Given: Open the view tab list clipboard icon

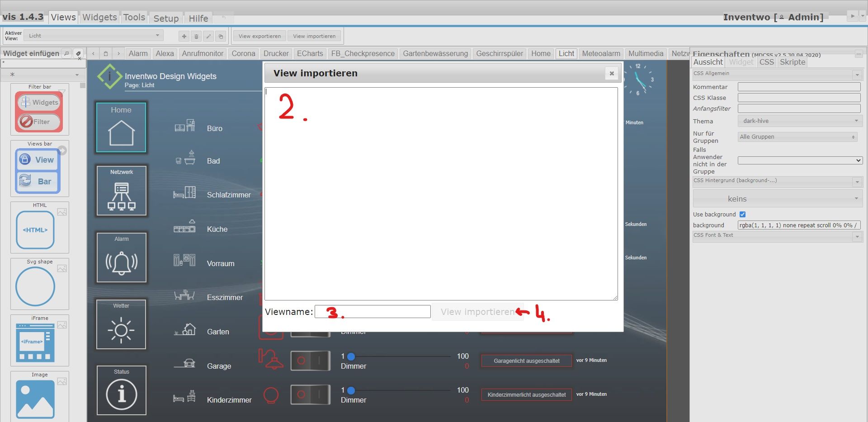Looking at the screenshot, I should click(x=106, y=53).
